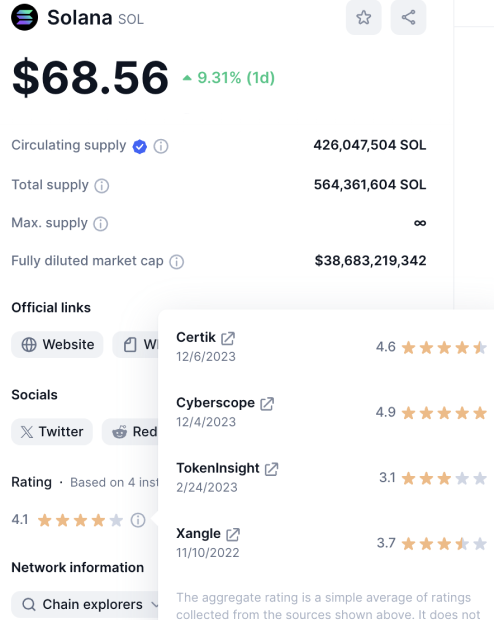Click the Solana logo icon

tap(25, 17)
